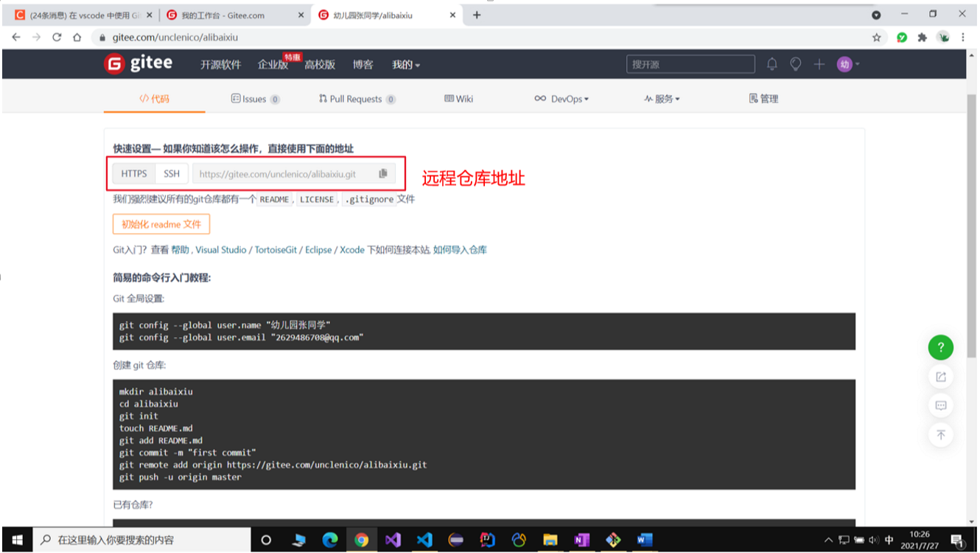Image resolution: width=980 pixels, height=553 pixels.
Task: Show hidden system tray icons
Action: (829, 540)
